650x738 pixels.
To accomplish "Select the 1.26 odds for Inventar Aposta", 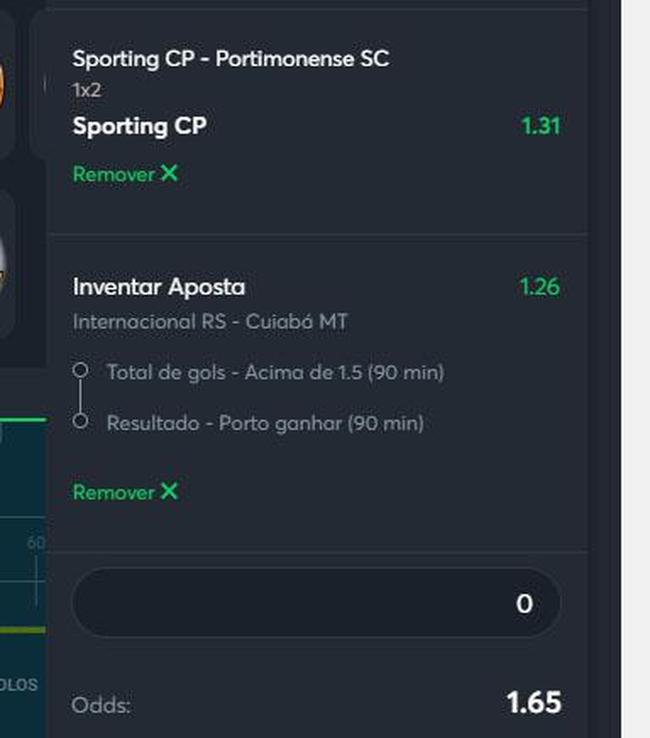I will (540, 287).
